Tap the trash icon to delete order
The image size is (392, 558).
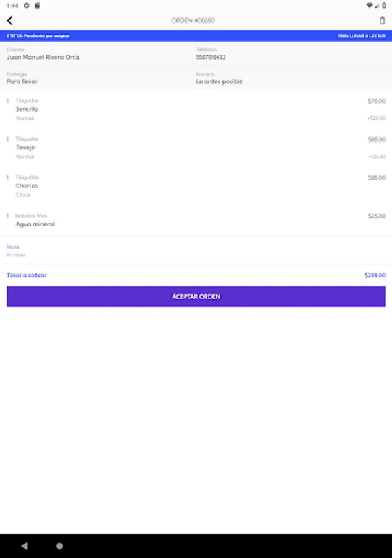[382, 20]
